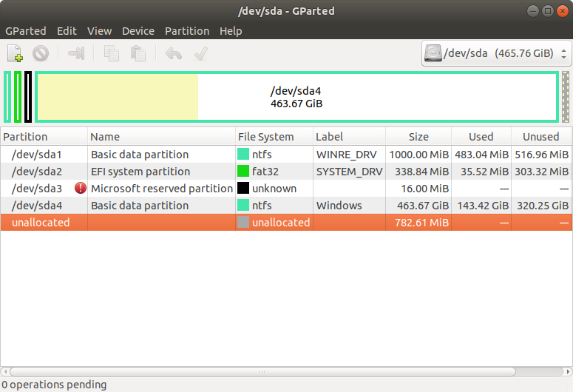The width and height of the screenshot is (573, 392).
Task: Click the 483.04 MiB used cell
Action: tap(481, 155)
